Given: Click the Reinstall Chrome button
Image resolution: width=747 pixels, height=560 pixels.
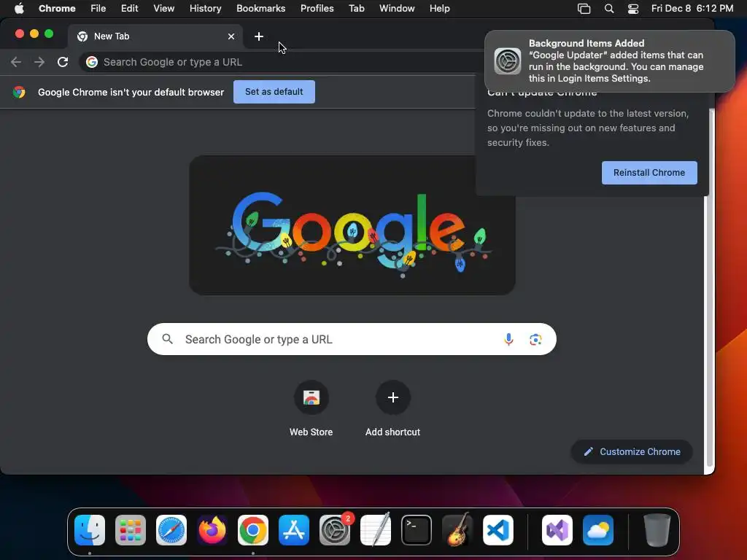Looking at the screenshot, I should click(x=649, y=173).
